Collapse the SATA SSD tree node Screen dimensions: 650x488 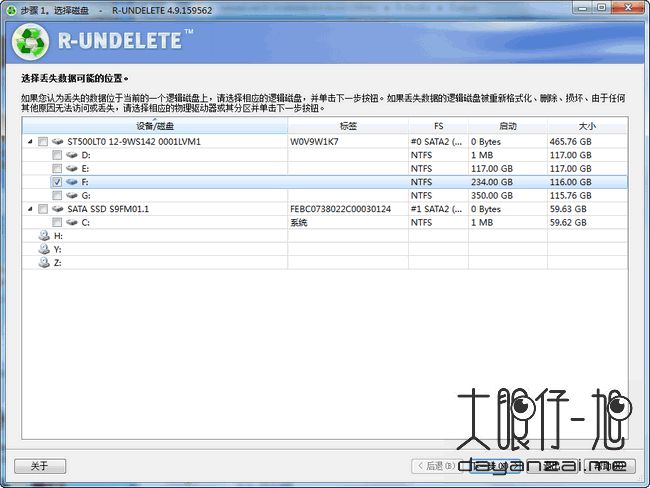(30, 209)
